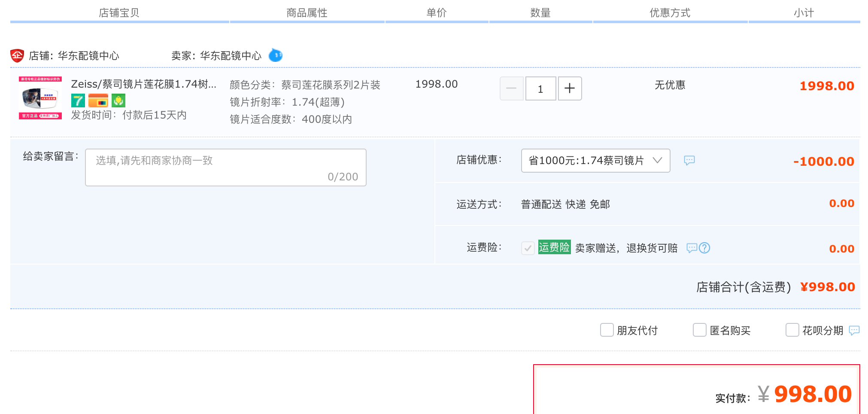Click the 商品属性 column header
868x414 pixels.
click(307, 13)
